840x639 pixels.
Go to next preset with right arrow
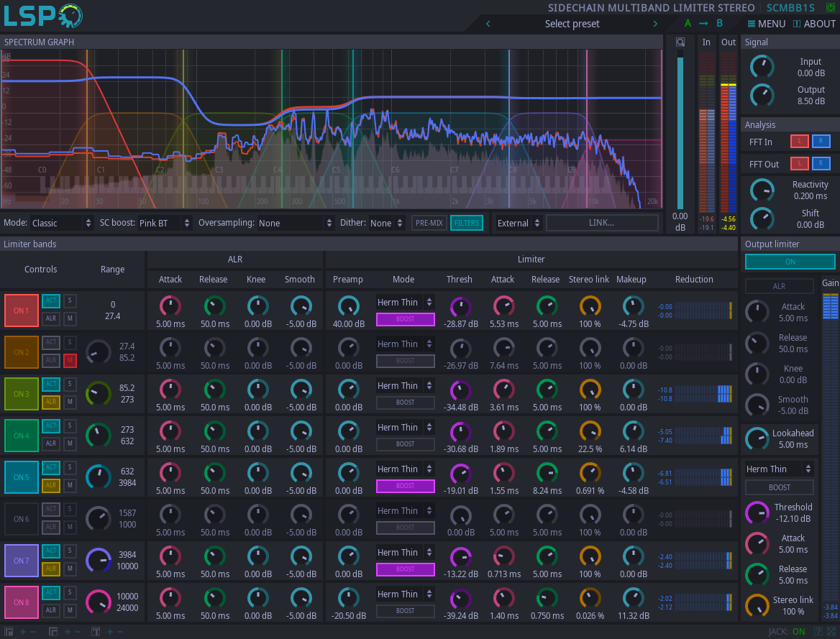654,24
